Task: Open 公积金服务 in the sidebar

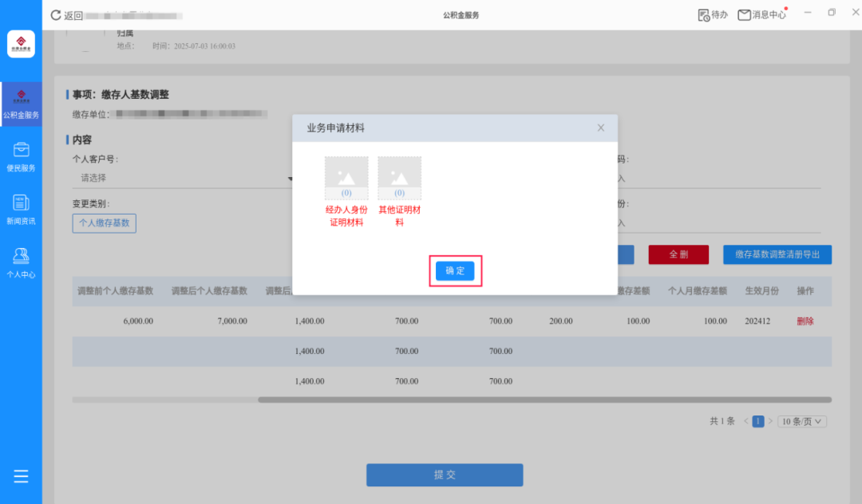Action: coord(21,104)
